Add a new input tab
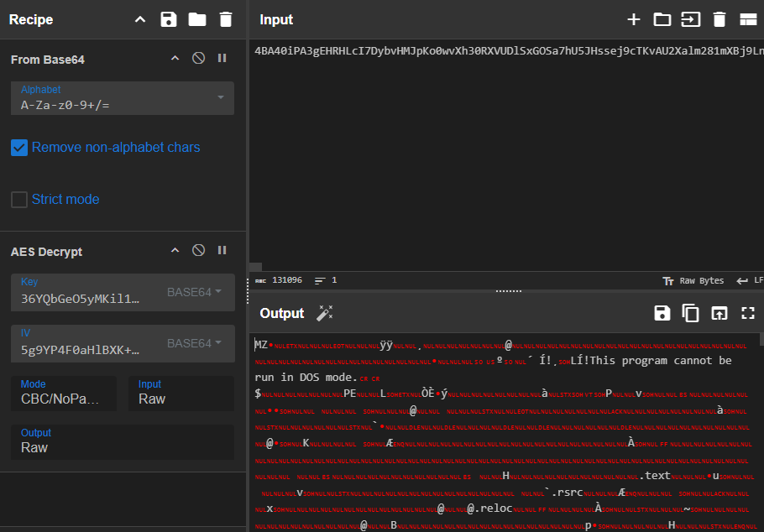The width and height of the screenshot is (764, 532). [x=634, y=19]
